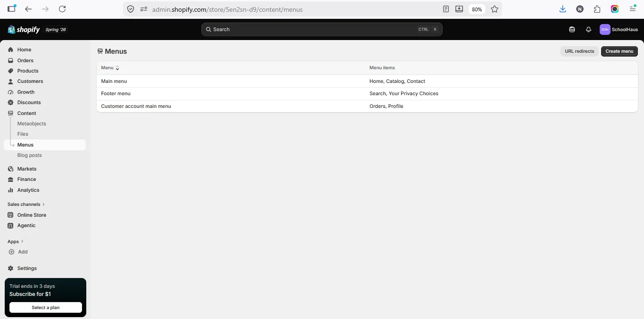Open the notifications bell
The height and width of the screenshot is (319, 644).
588,29
